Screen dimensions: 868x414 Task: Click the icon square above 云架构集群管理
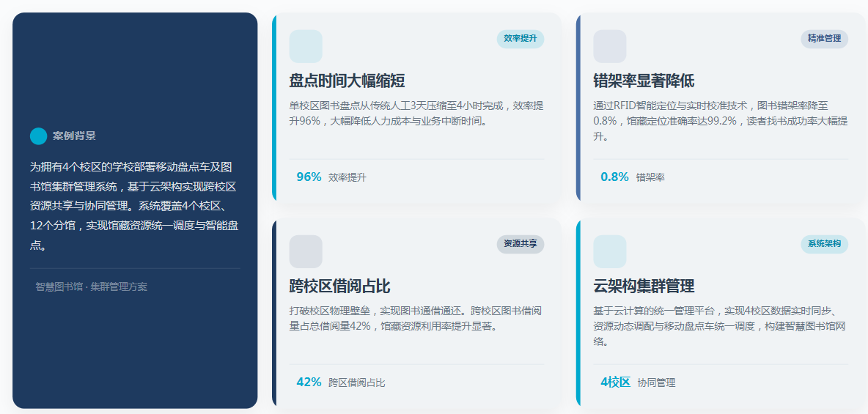609,251
